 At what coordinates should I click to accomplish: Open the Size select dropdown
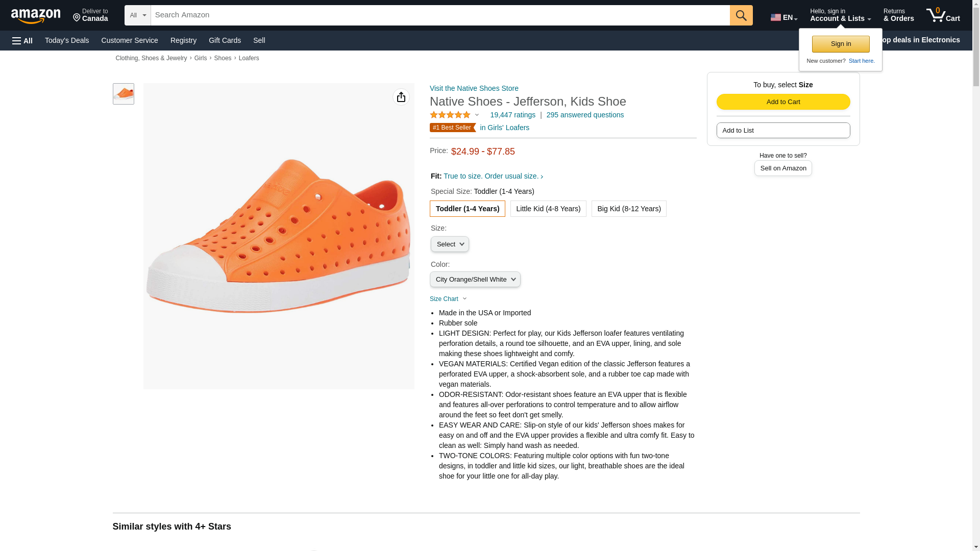[450, 244]
